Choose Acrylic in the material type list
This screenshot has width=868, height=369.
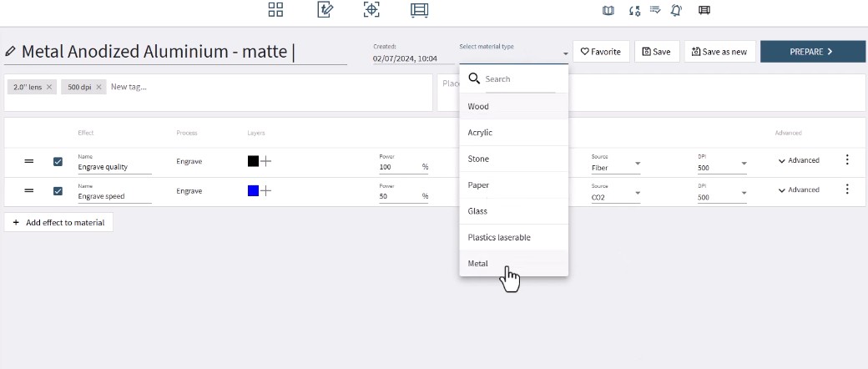point(480,133)
